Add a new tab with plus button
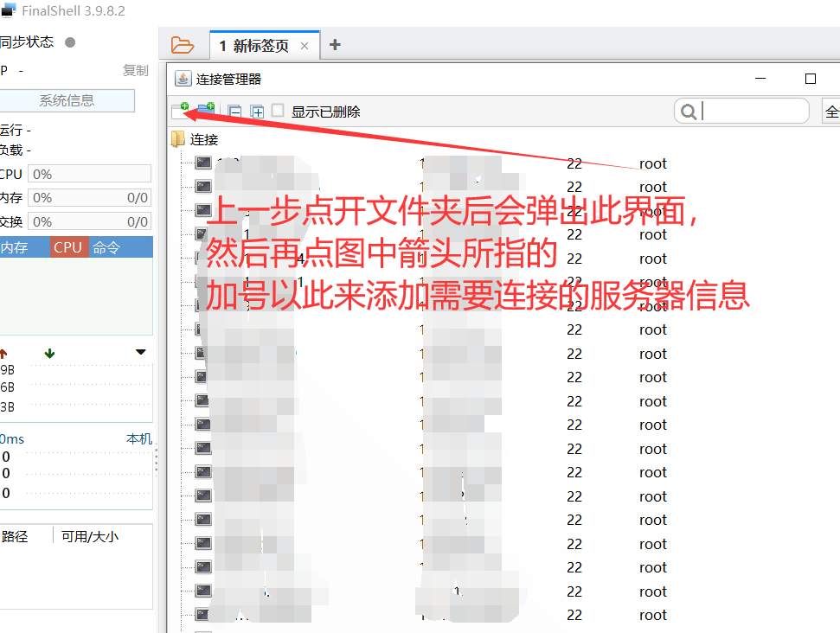Image resolution: width=840 pixels, height=633 pixels. 335,45
